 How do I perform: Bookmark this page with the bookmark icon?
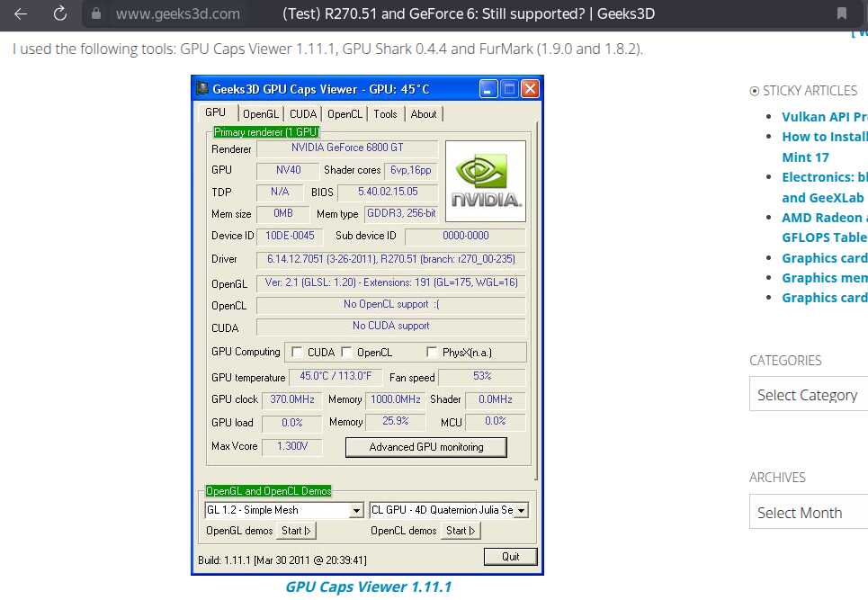pos(841,13)
